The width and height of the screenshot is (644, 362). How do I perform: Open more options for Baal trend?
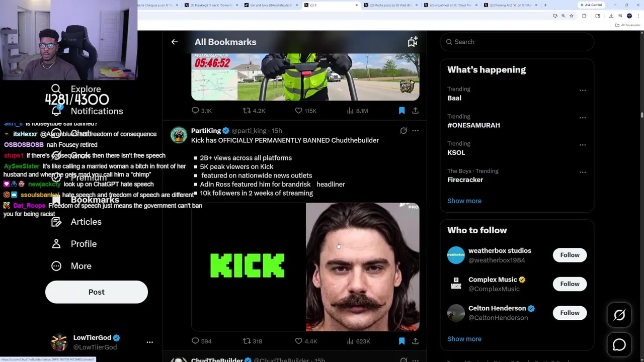point(583,90)
